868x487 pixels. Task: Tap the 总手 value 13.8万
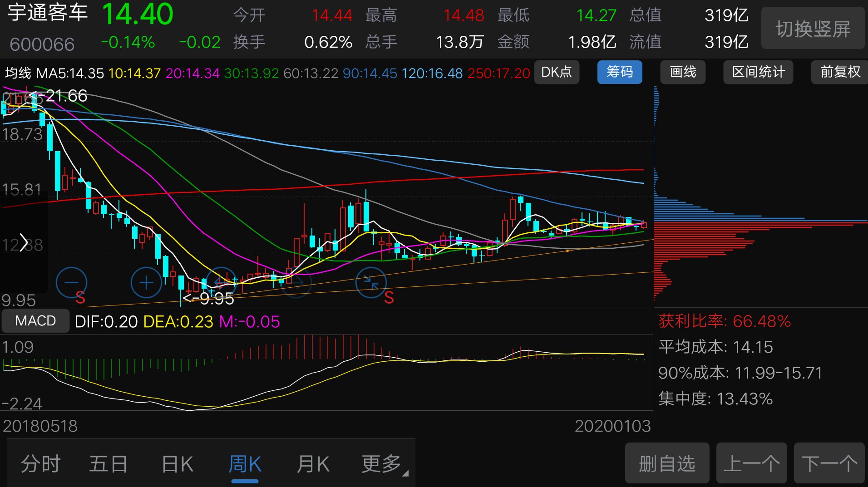[459, 42]
